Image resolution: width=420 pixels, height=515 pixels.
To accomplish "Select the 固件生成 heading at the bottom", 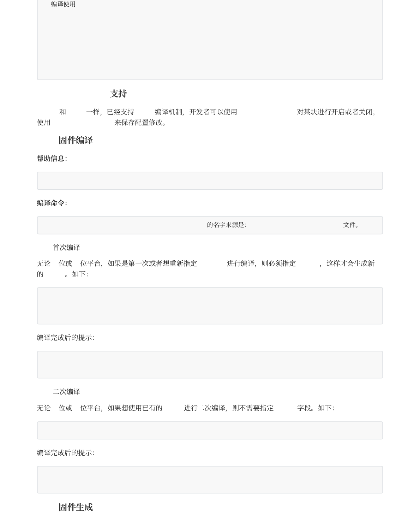I will (x=76, y=507).
